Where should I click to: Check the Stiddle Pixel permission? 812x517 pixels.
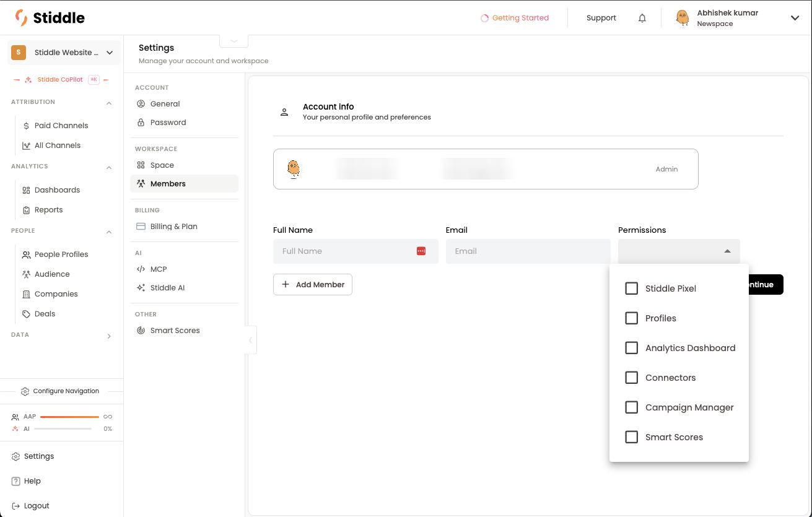[x=631, y=289]
